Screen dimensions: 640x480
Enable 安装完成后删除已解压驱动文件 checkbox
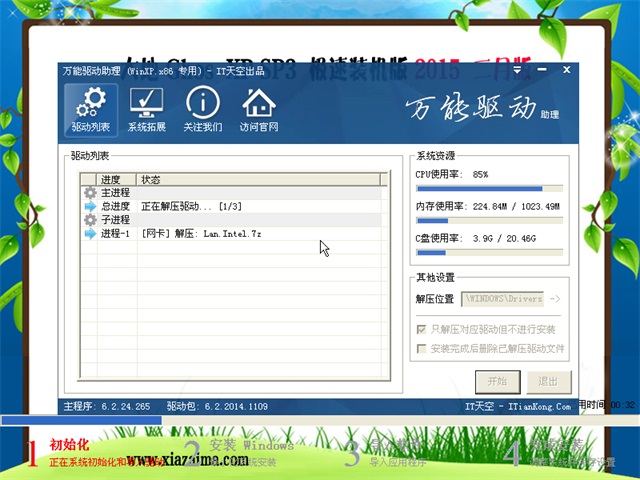pos(421,348)
